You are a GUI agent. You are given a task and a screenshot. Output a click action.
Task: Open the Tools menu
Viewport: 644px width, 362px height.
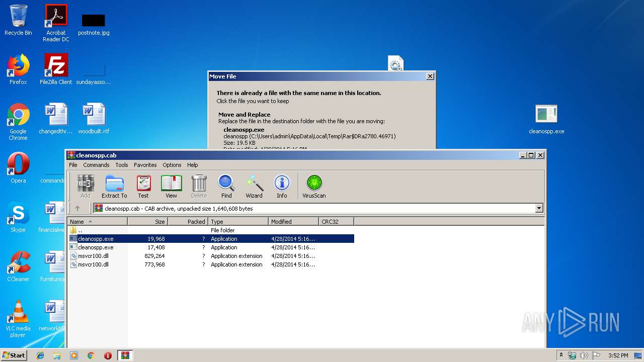pyautogui.click(x=122, y=165)
